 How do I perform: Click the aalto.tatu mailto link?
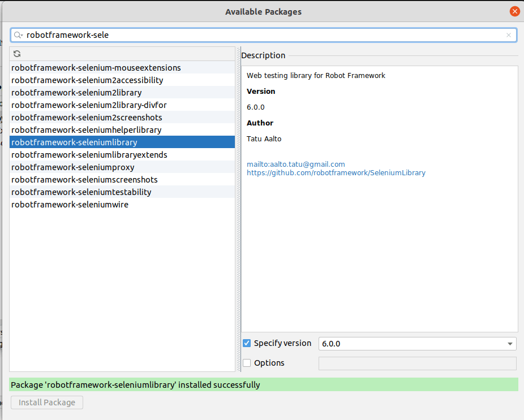(295, 164)
